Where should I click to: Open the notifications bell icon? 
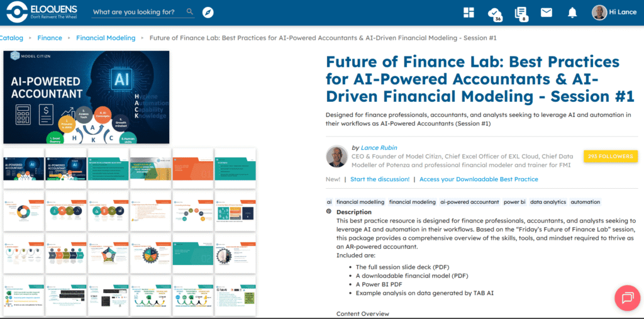[x=572, y=13]
